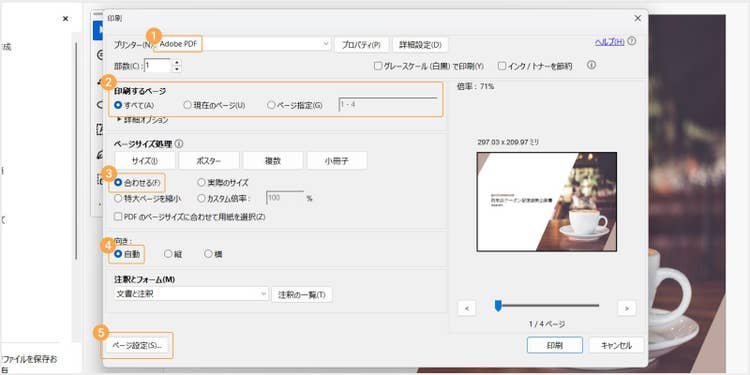Click the page range field showing 1 - 4
Viewport: 750px width, 375px height.
[x=388, y=104]
